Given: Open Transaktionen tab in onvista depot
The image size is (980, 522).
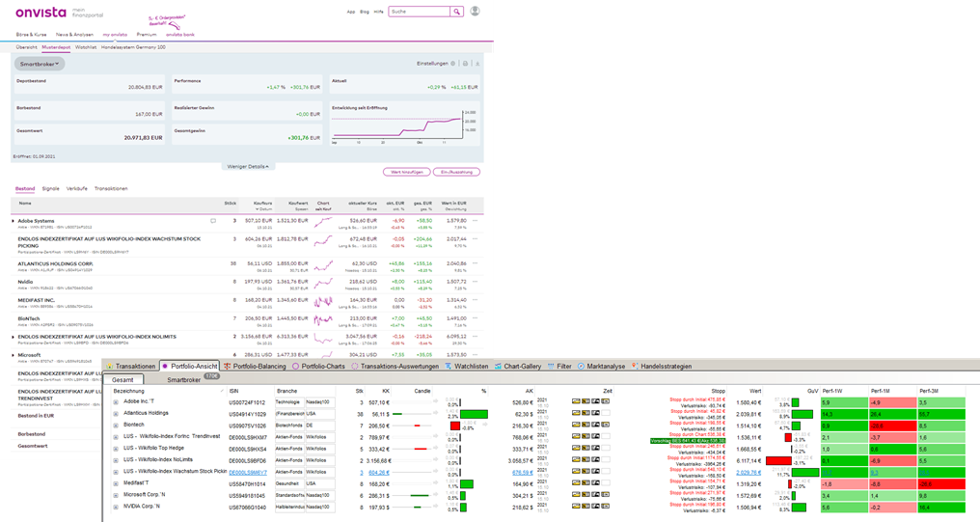Looking at the screenshot, I should [111, 188].
